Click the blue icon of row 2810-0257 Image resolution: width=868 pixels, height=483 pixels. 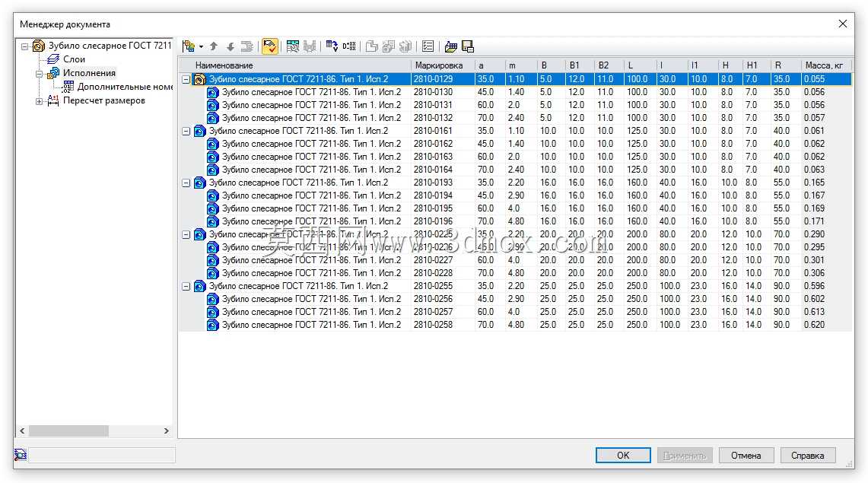[212, 312]
